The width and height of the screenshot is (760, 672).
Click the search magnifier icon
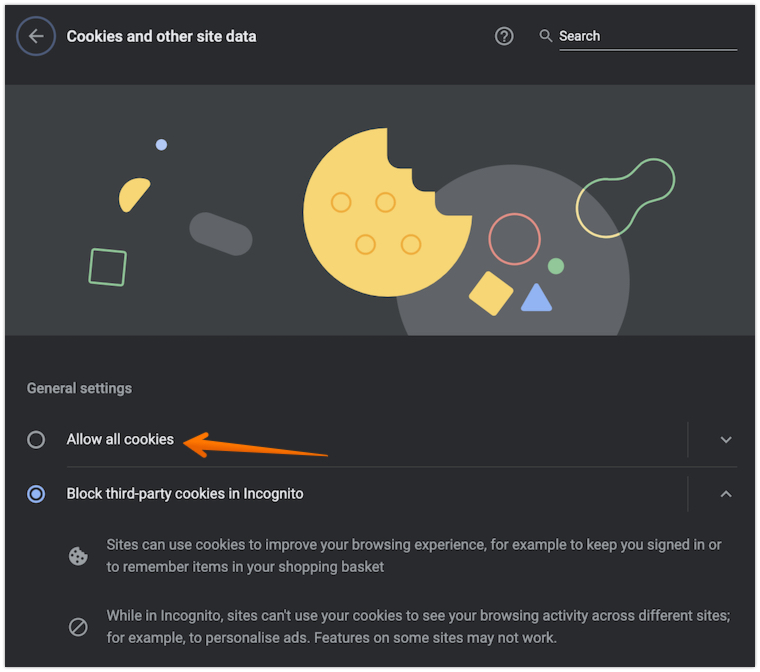(545, 36)
